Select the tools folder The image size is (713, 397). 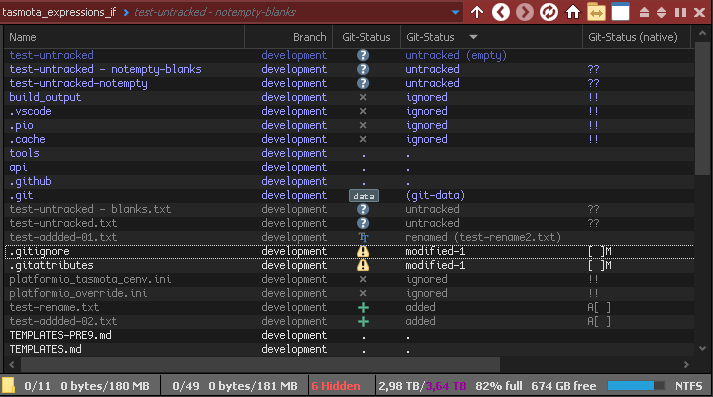coord(25,154)
